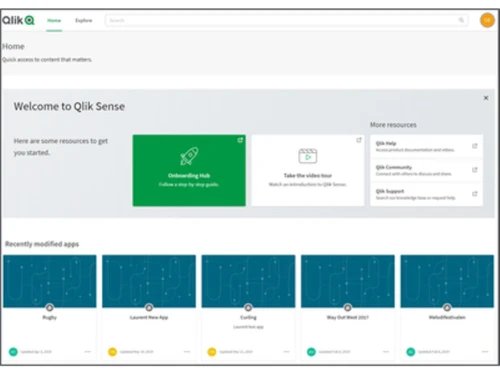Click the video clapper play icon
The height and width of the screenshot is (375, 500).
pos(308,156)
